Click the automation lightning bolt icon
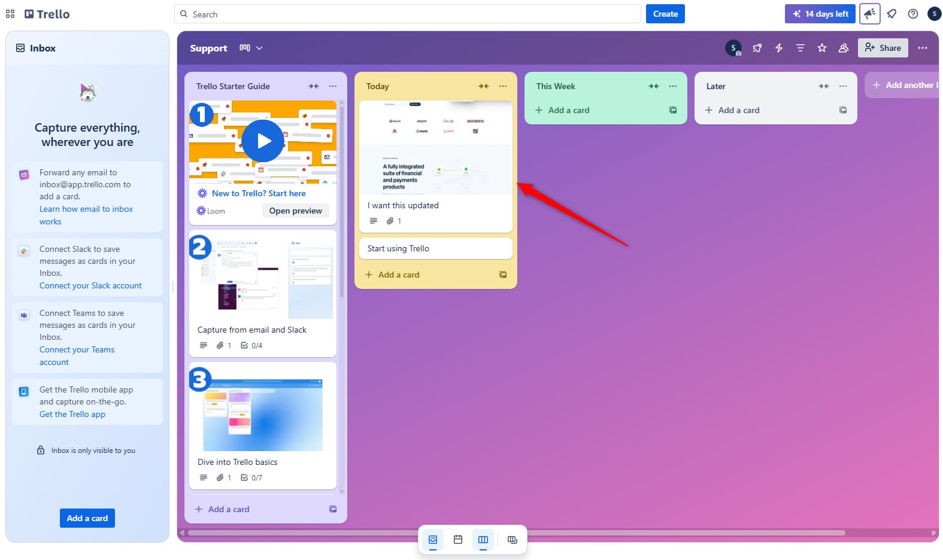Viewport: 943px width, 560px height. (778, 48)
